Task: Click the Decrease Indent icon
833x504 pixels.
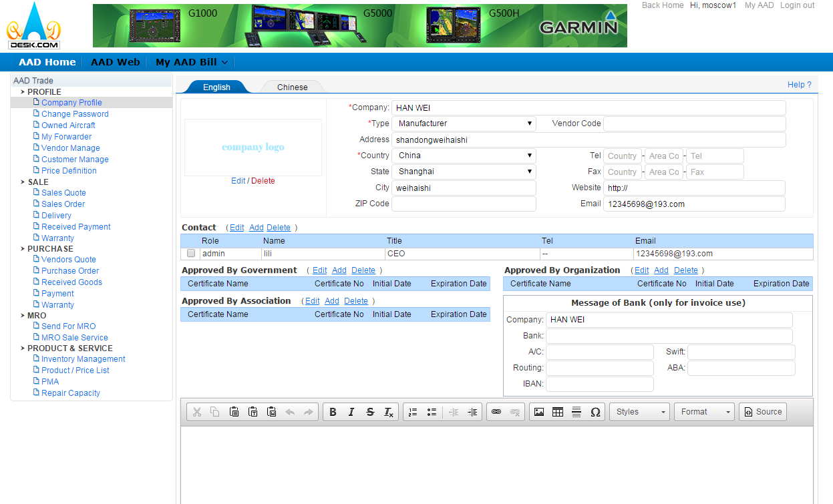Action: point(454,412)
